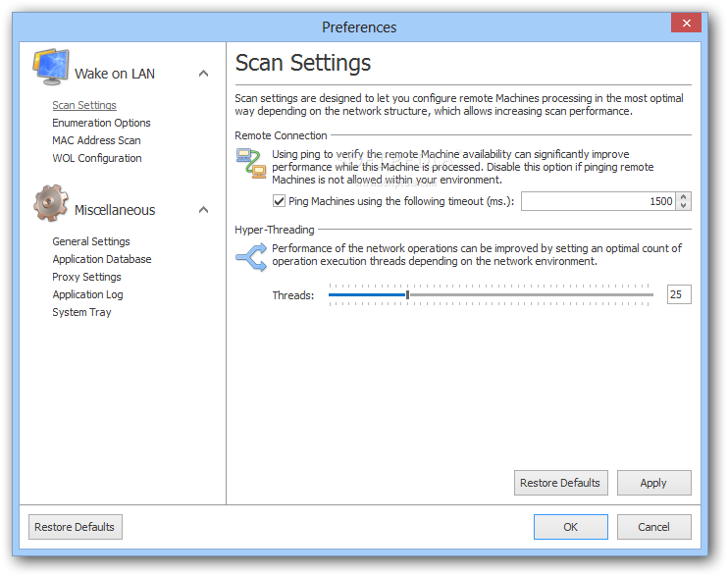728x576 pixels.
Task: Open the Application Log page
Action: (x=87, y=294)
